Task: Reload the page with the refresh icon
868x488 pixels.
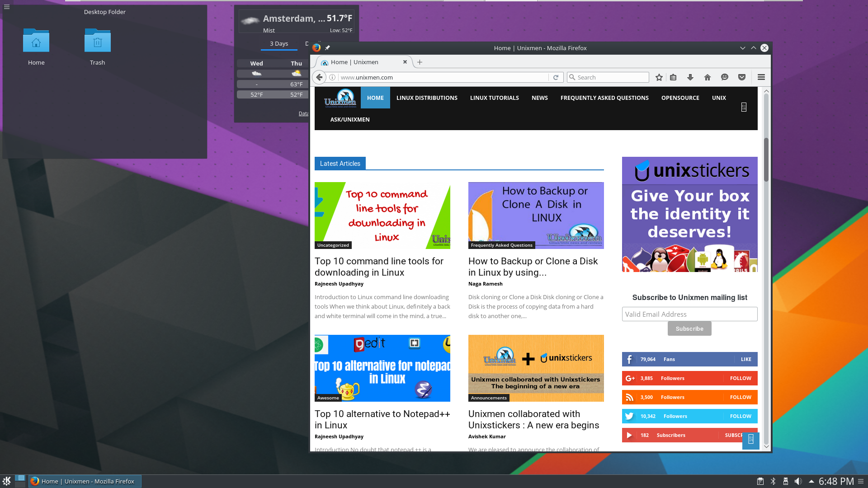Action: click(x=556, y=77)
